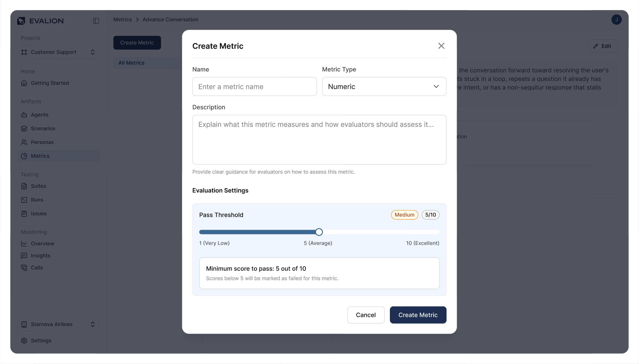Switch to the All Metrics tab
This screenshot has height=364, width=639.
pyautogui.click(x=131, y=63)
